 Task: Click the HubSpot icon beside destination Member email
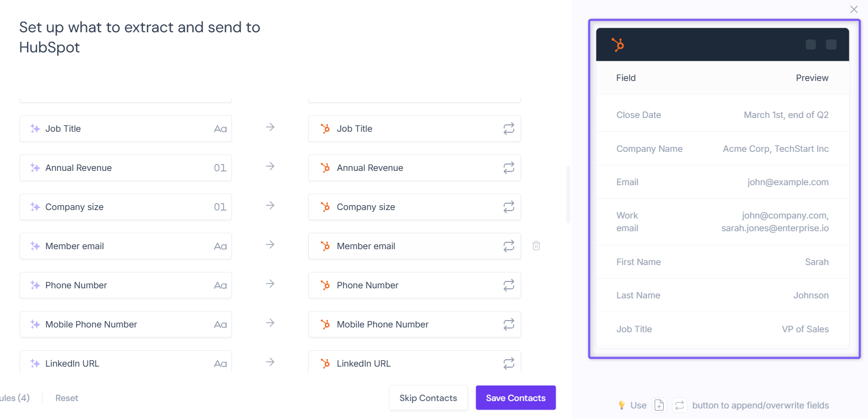pyautogui.click(x=325, y=246)
